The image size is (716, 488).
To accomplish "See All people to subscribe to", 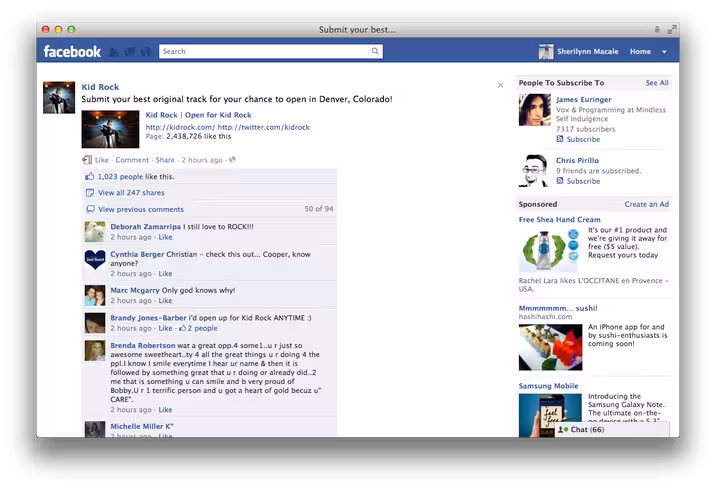I will pyautogui.click(x=657, y=83).
